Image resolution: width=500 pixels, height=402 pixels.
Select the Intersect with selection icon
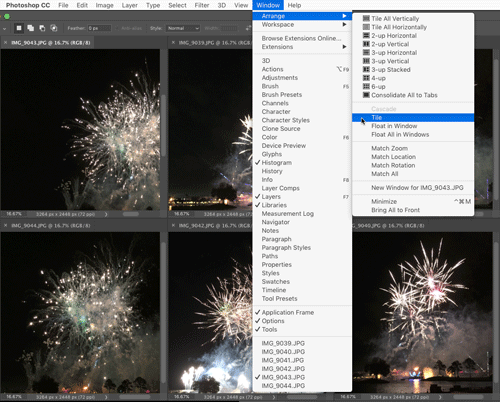tap(54, 28)
